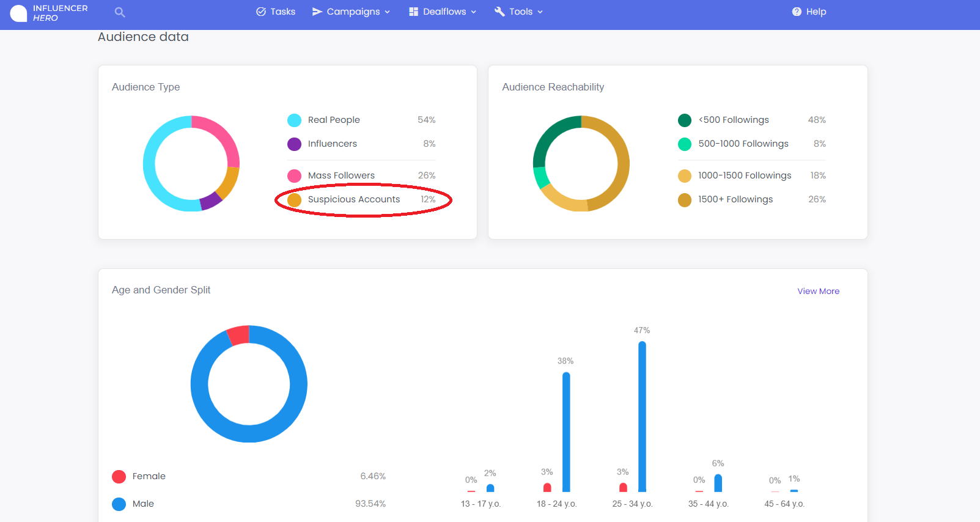980x522 pixels.
Task: Click the View More link
Action: [x=818, y=291]
